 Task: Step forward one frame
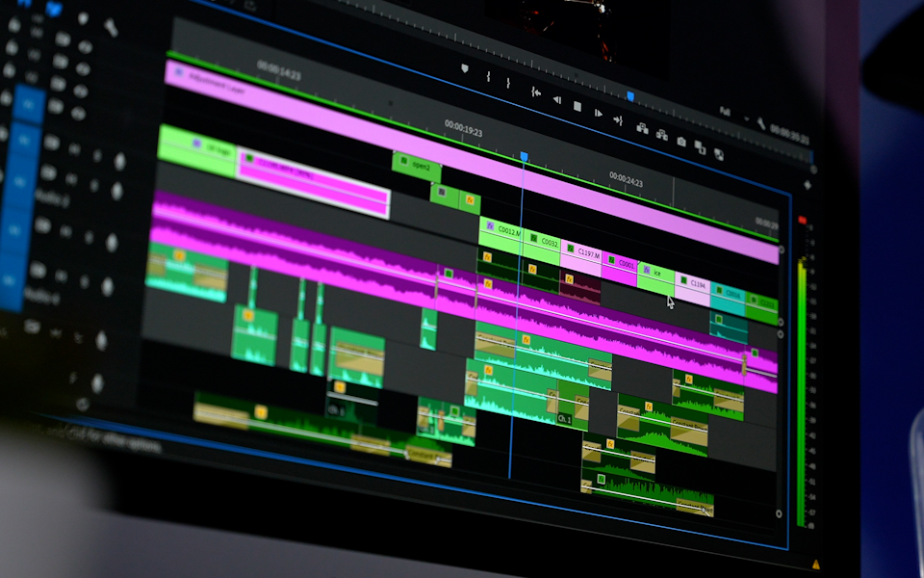click(598, 114)
